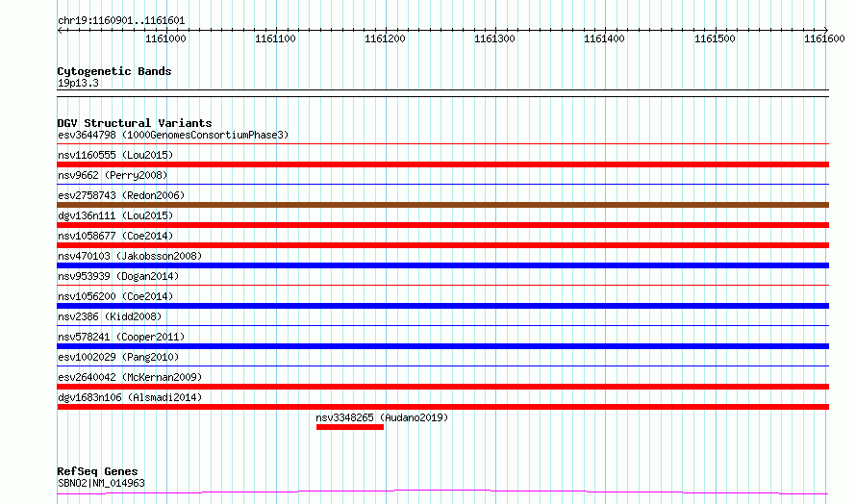Click ruler position label 1161000
The image size is (856, 504).
point(165,38)
